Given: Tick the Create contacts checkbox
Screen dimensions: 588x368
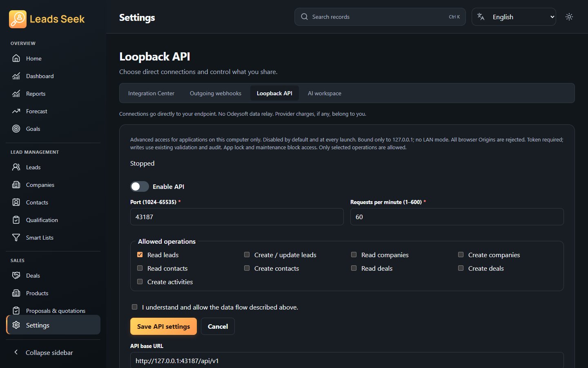Looking at the screenshot, I should coord(247,268).
